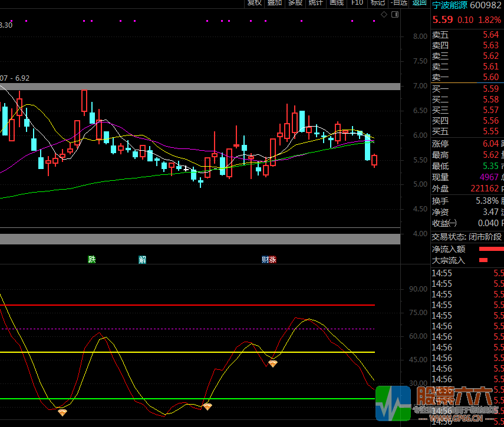Click the 5.00 price axis label
This screenshot has height=427, width=504.
(420, 184)
